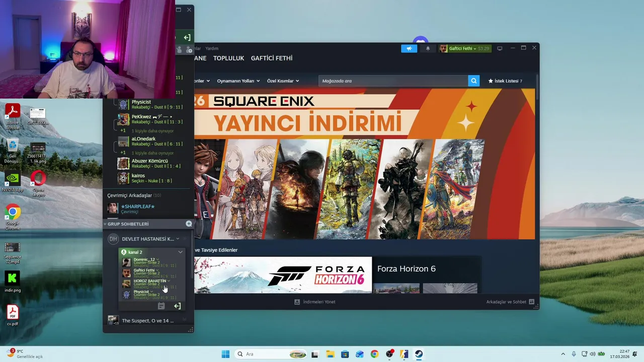The height and width of the screenshot is (362, 644).
Task: Open İstek Listesi wishlist link
Action: pos(505,80)
